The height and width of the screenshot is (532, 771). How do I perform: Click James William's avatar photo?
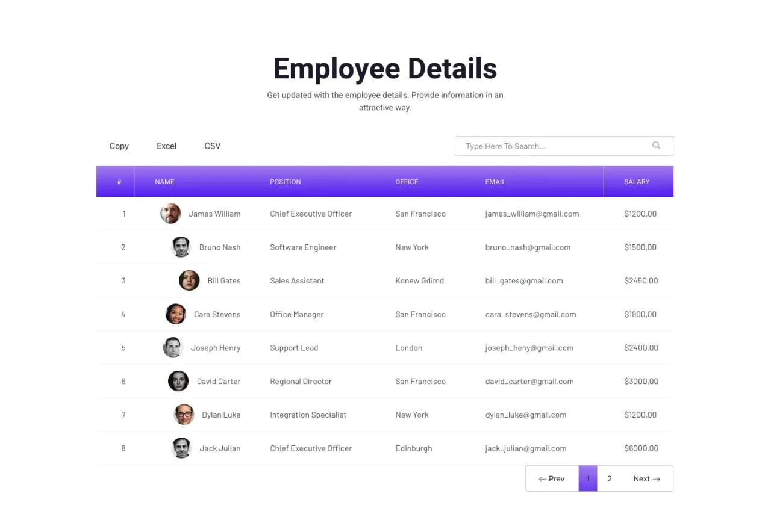(170, 214)
